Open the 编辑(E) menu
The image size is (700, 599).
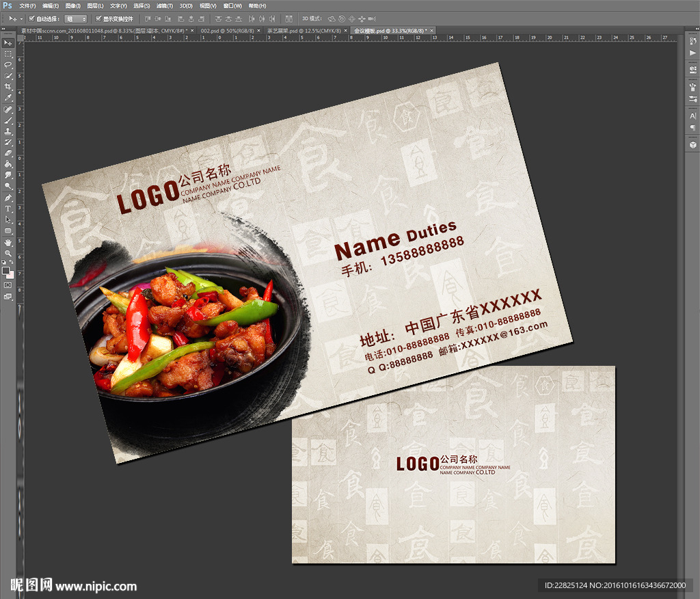(51, 5)
